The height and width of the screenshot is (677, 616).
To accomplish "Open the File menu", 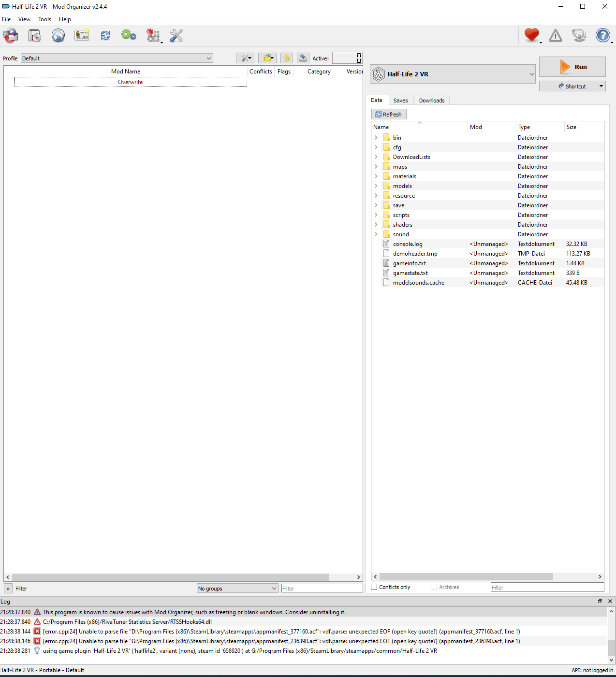I will tap(6, 19).
